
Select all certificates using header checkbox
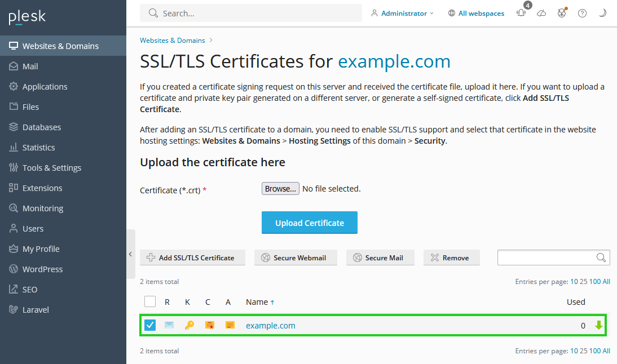(x=150, y=301)
